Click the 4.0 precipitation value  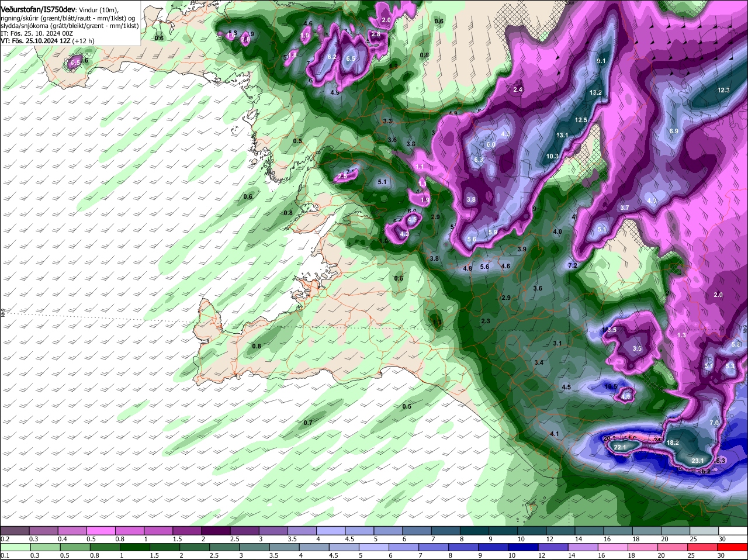557,231
